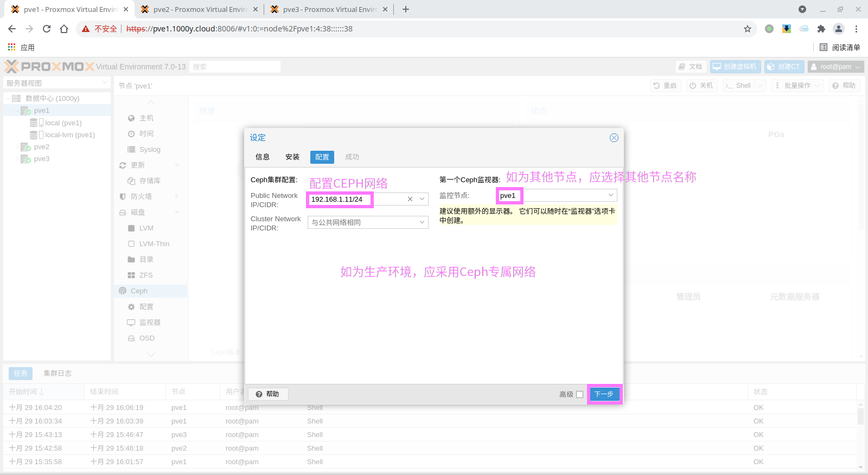
Task: Close the Ceph setup dialog with X icon
Action: [x=614, y=138]
